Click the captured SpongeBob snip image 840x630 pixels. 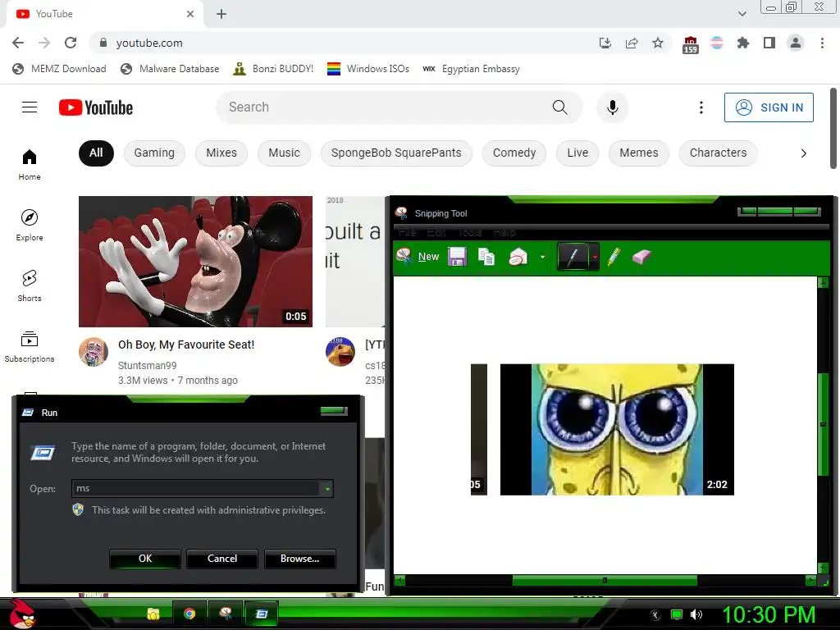coord(617,429)
